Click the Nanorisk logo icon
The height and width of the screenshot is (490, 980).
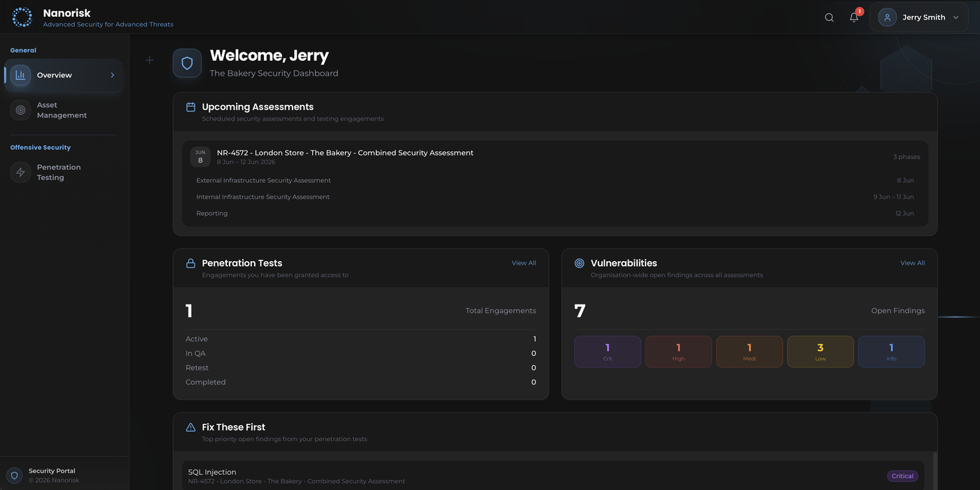(22, 16)
